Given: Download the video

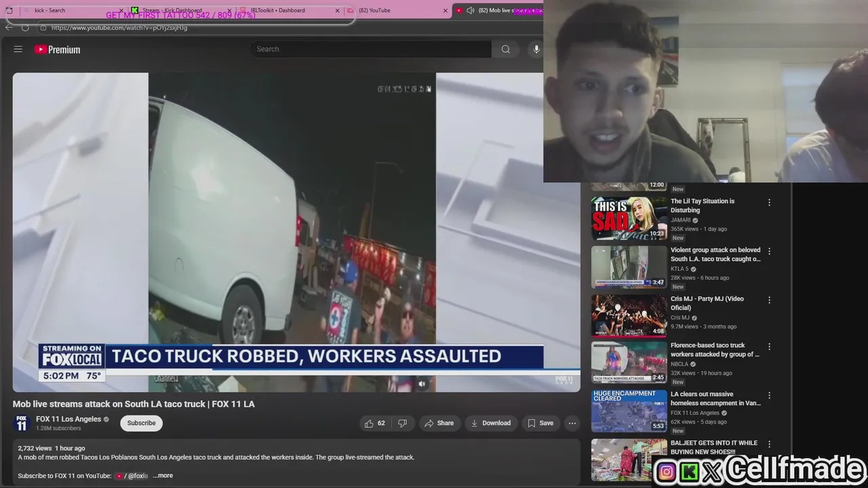Looking at the screenshot, I should point(491,423).
